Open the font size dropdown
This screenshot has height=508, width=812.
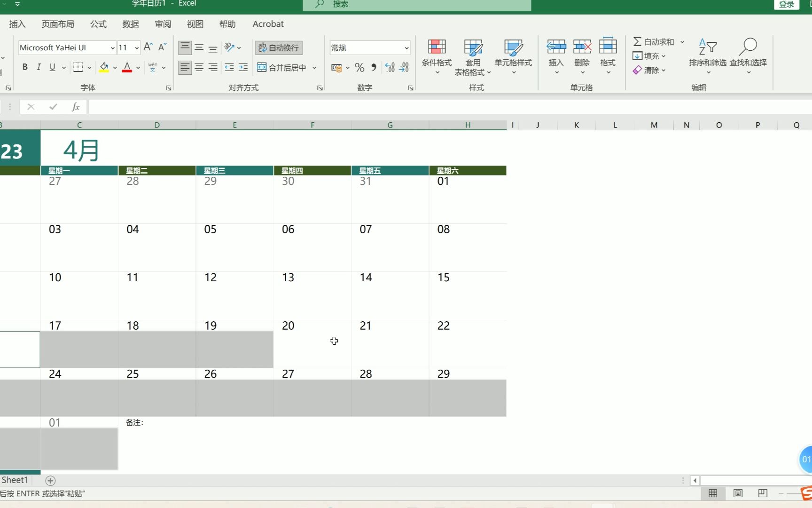[x=137, y=48]
